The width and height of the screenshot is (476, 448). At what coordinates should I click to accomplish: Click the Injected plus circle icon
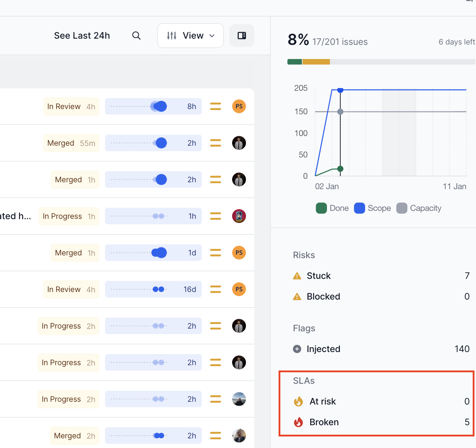297,349
